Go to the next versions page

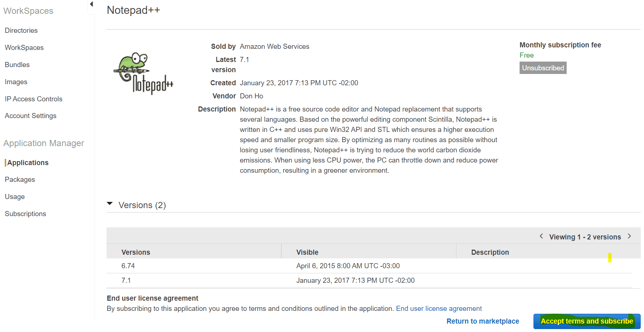pos(629,236)
